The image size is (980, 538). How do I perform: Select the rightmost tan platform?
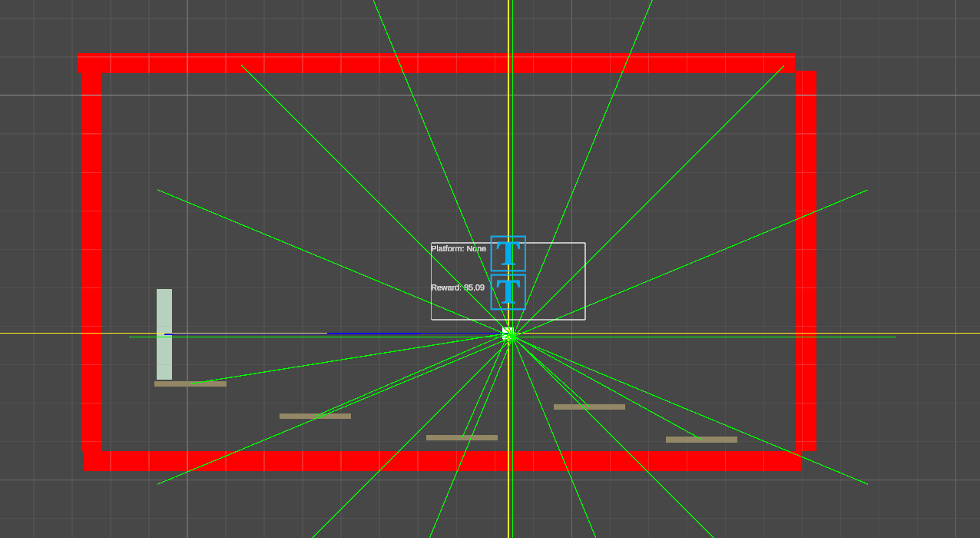[x=701, y=440]
